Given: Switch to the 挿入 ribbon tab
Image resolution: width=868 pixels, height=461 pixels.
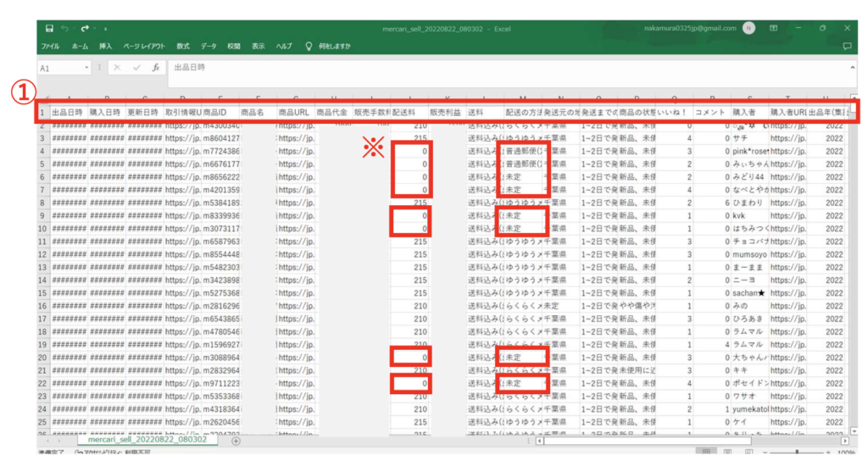Looking at the screenshot, I should coord(105,46).
